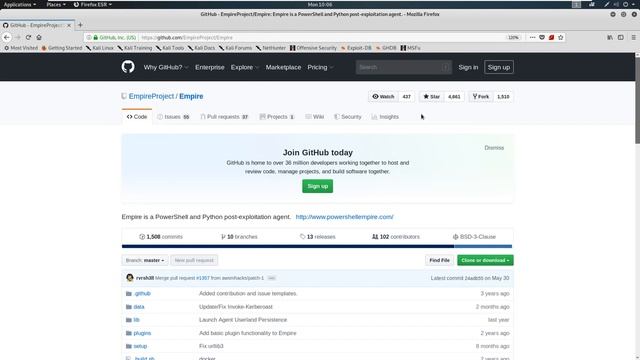Click the GitHub search input field
The image size is (640, 360).
[x=403, y=67]
